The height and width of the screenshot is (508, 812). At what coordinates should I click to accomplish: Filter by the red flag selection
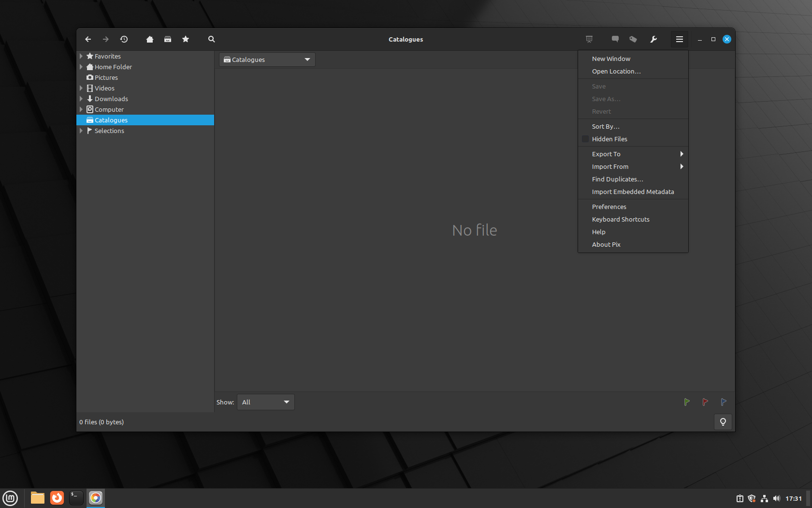click(705, 402)
